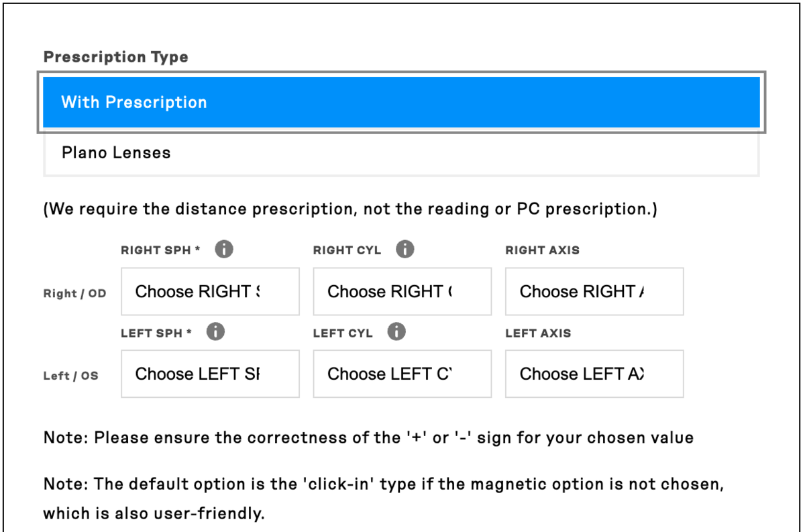Open the Choose LEFT CYL dropdown
The height and width of the screenshot is (532, 805).
click(402, 374)
